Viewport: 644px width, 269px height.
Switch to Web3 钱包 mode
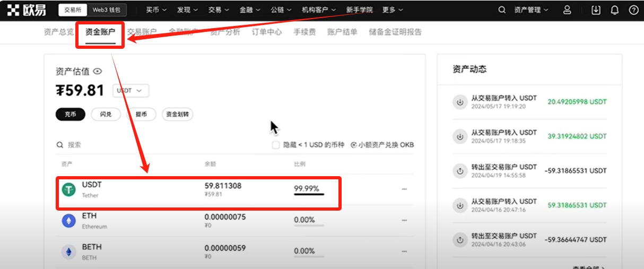coord(107,10)
